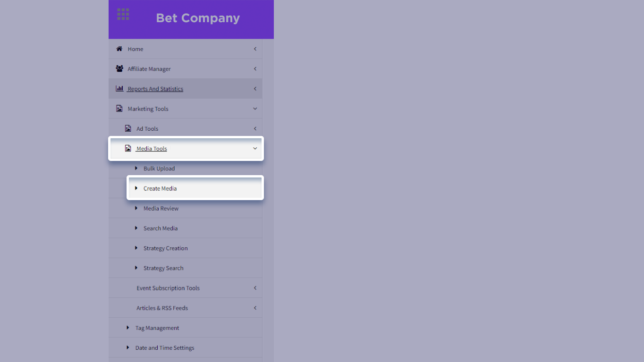This screenshot has height=362, width=644.
Task: Click the Ad Tools image icon
Action: pos(128,128)
